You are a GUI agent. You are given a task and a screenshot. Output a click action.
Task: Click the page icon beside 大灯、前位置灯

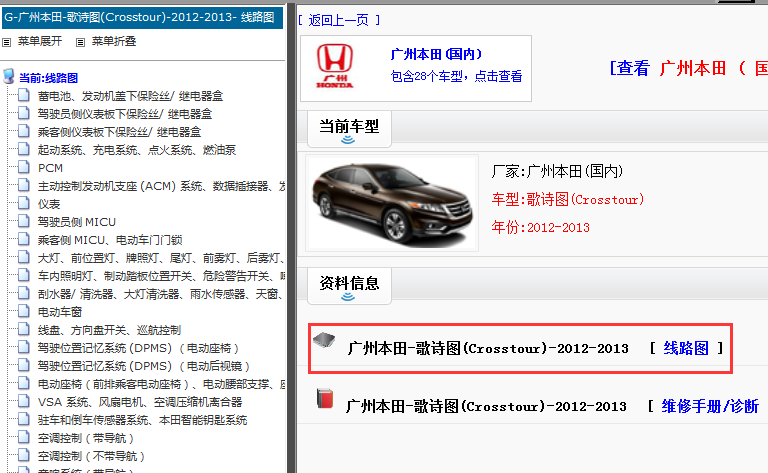click(24, 257)
